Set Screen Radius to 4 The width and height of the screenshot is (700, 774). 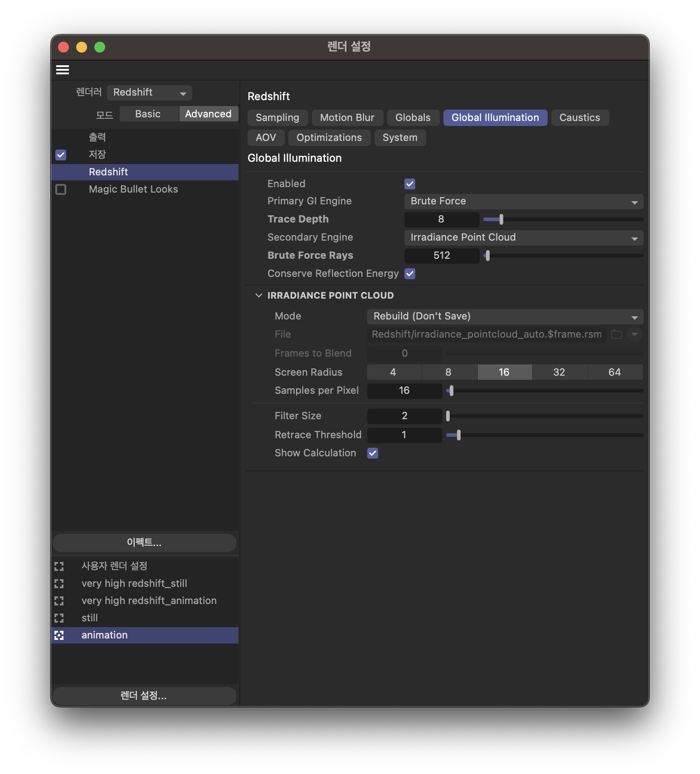pyautogui.click(x=394, y=372)
